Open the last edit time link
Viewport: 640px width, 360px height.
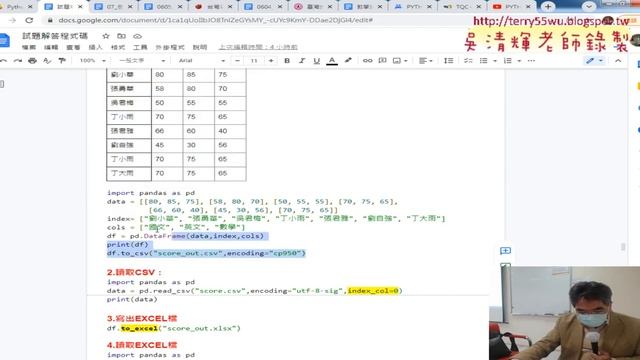[x=258, y=47]
